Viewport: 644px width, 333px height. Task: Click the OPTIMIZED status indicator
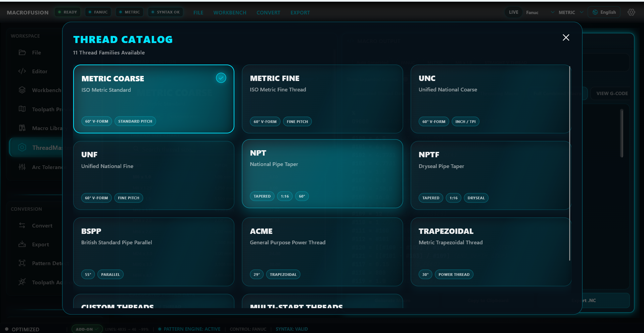pyautogui.click(x=22, y=329)
